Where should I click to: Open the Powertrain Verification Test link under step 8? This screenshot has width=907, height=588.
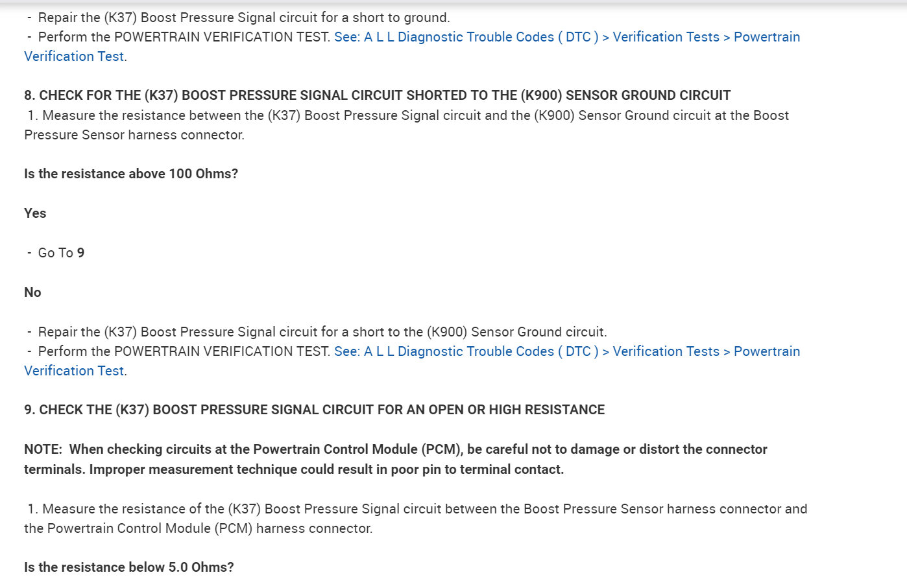coord(566,351)
